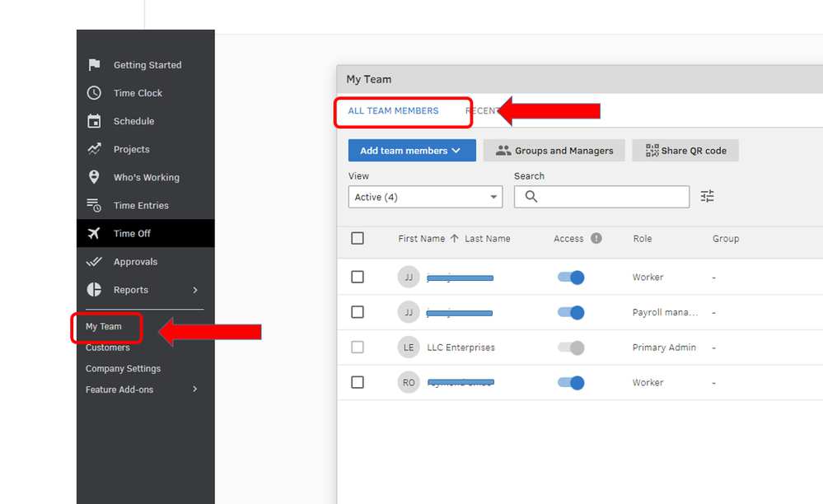Click the Group column header
Screen dimensions: 823x504
[x=726, y=239]
